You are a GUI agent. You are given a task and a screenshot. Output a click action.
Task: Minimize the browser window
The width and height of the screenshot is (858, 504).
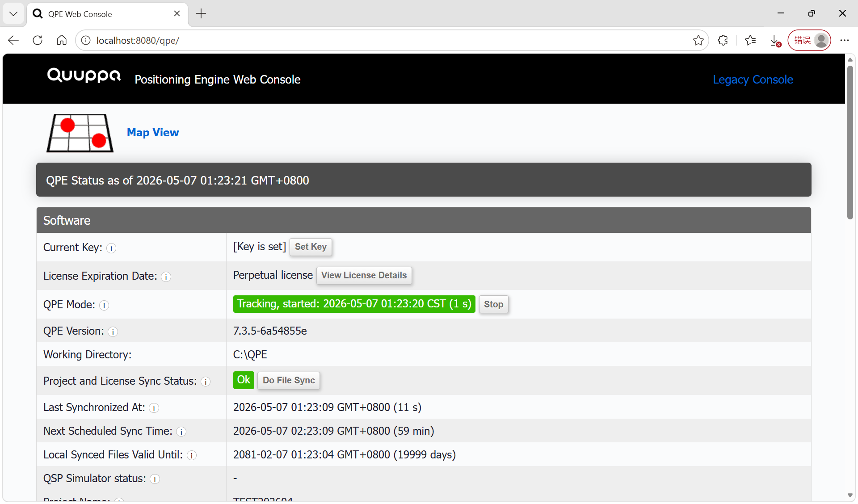click(x=781, y=13)
